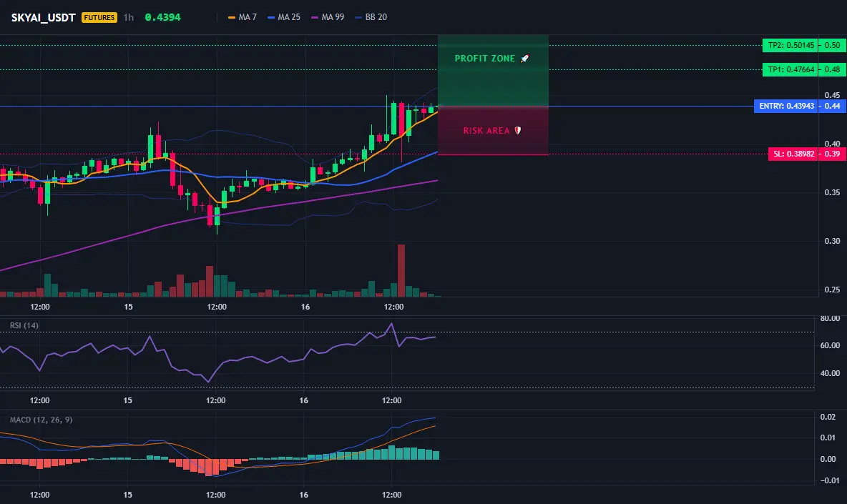The height and width of the screenshot is (504, 847).
Task: Click the ENTRY: 0.43943 price tag
Action: [x=786, y=107]
